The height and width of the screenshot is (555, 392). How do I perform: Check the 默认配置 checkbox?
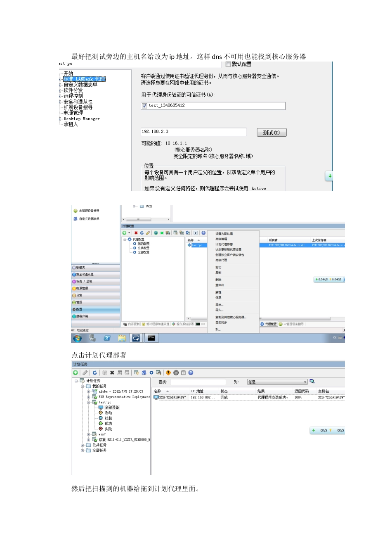(228, 64)
